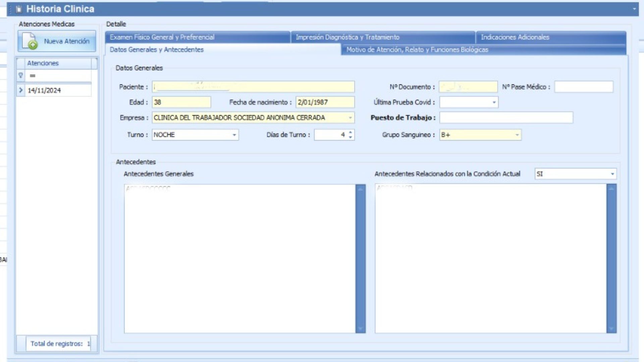The width and height of the screenshot is (644, 362).
Task: Click the Puesto de Trabajo input field
Action: (506, 118)
